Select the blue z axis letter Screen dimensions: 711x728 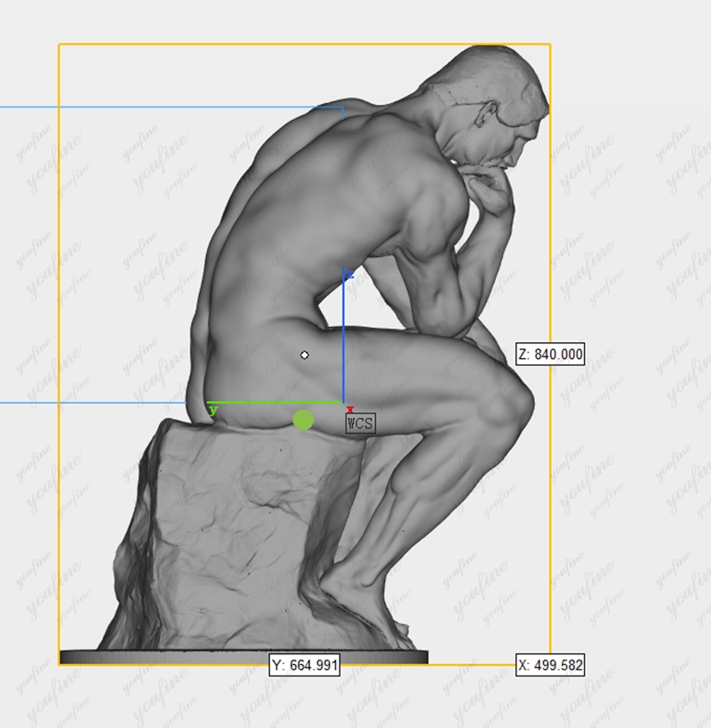tap(350, 275)
